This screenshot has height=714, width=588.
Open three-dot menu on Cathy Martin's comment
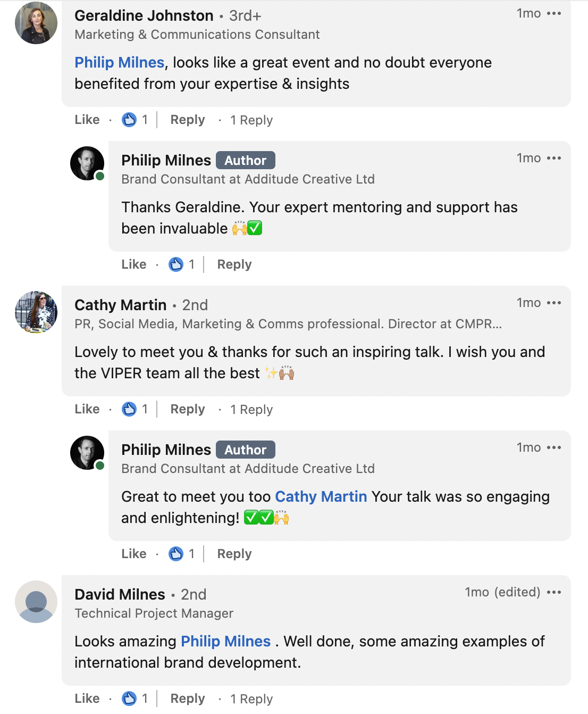(x=553, y=303)
